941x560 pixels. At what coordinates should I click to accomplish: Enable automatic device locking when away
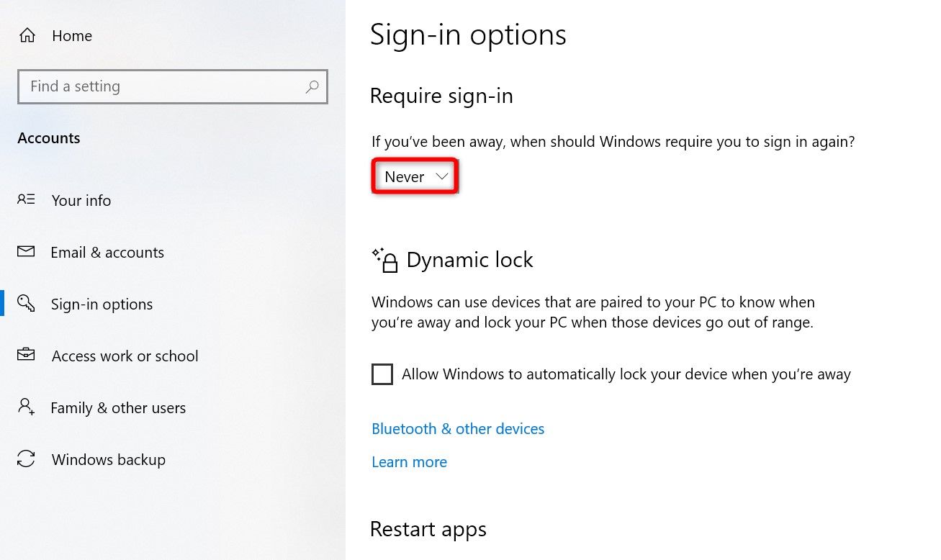382,374
